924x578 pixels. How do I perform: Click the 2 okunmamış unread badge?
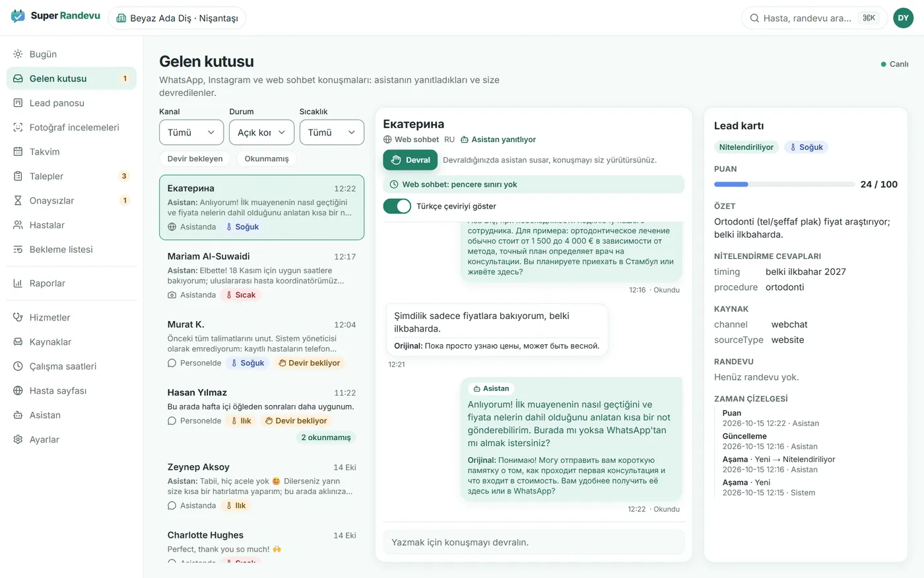click(x=326, y=437)
